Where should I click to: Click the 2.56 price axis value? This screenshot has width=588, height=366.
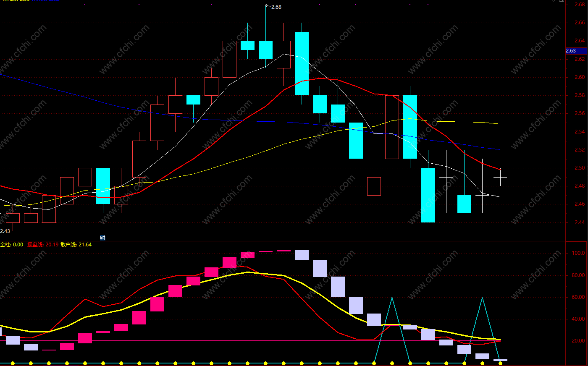(580, 113)
